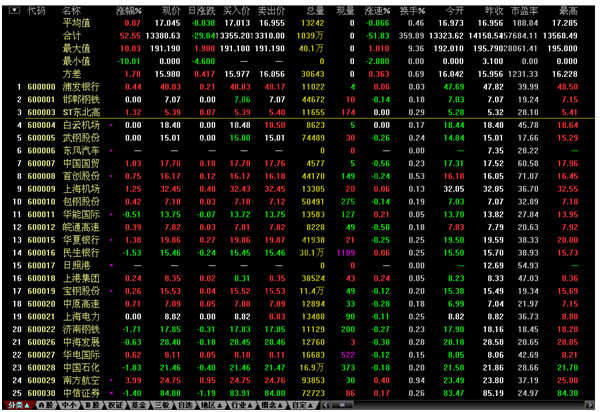Select stock 中信证券 in row 25
The width and height of the screenshot is (600, 412).
[x=81, y=393]
